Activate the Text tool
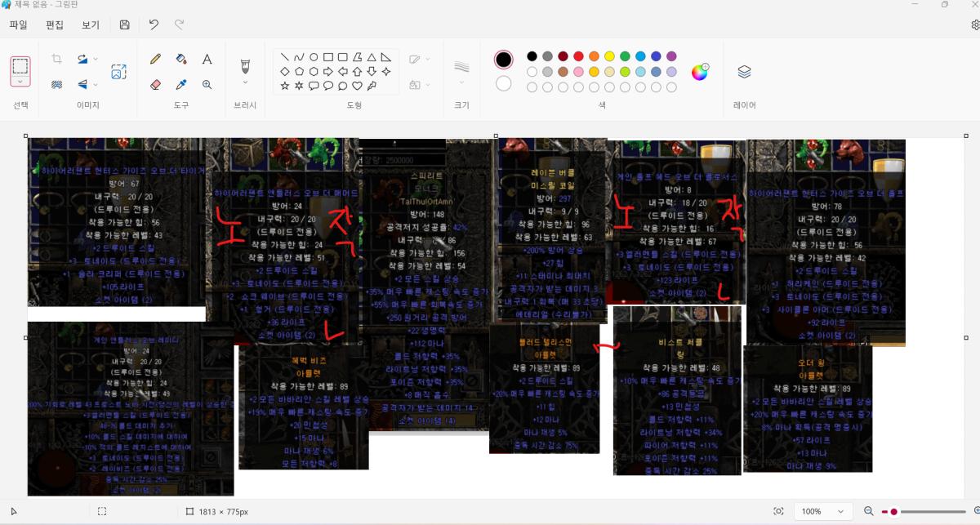The height and width of the screenshot is (525, 980). pyautogui.click(x=207, y=59)
